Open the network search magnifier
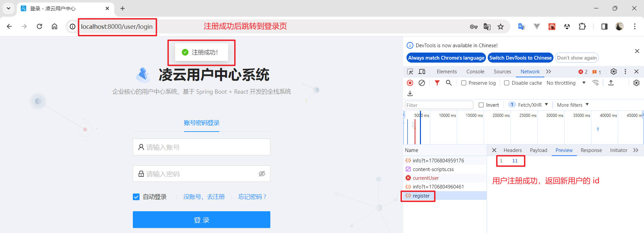 pyautogui.click(x=449, y=83)
